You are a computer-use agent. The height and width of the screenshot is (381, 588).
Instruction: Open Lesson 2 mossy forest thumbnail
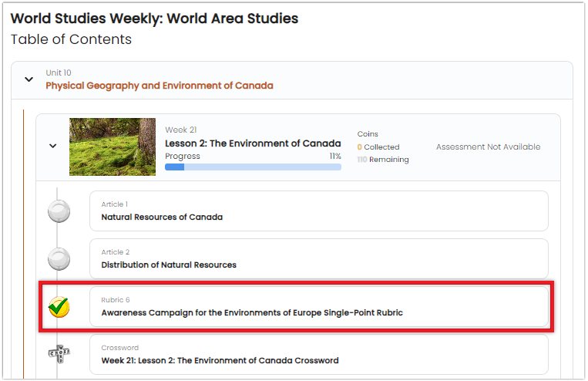pyautogui.click(x=113, y=147)
